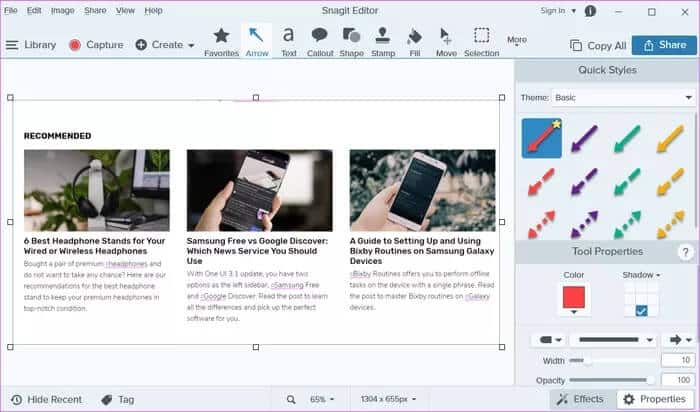This screenshot has height=412, width=700.
Task: Click the Opacity value field
Action: tap(677, 379)
